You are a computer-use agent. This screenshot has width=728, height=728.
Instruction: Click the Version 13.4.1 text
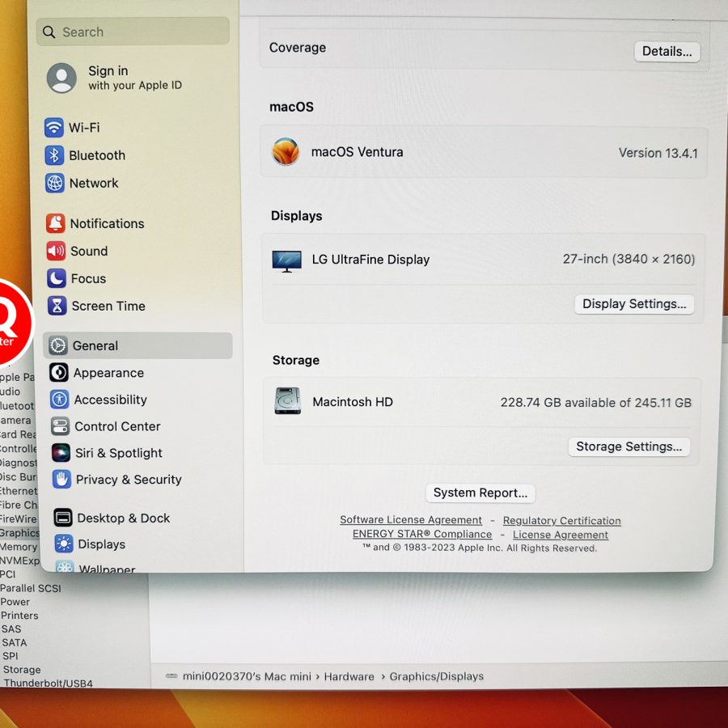[x=658, y=153]
